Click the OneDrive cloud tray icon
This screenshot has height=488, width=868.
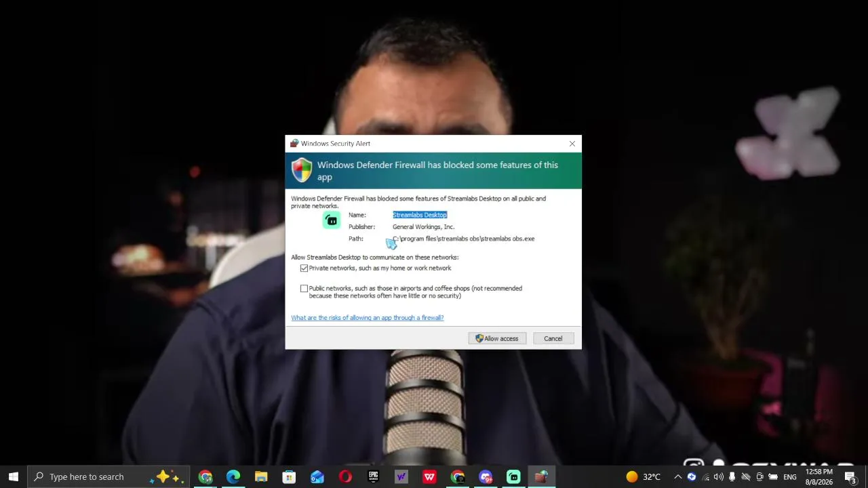coord(746,476)
